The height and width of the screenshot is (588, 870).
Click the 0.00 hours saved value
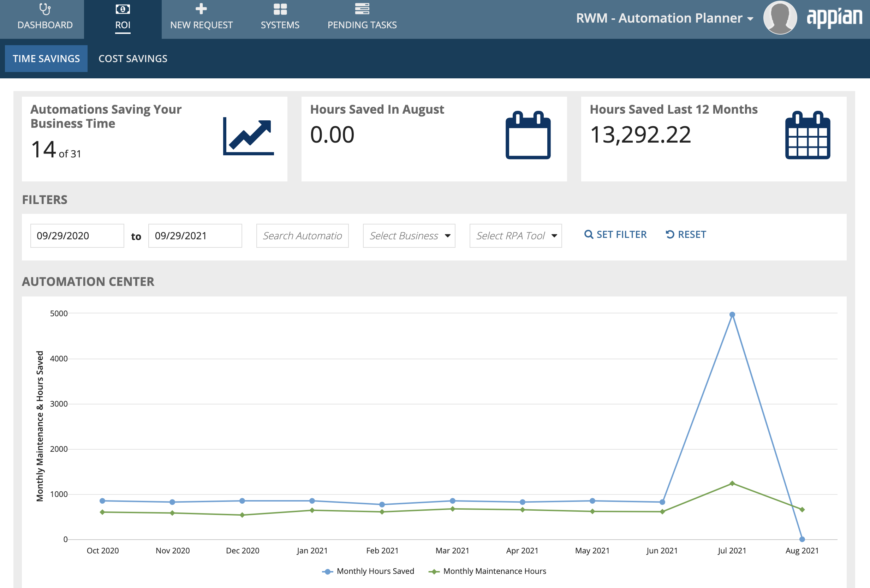click(332, 134)
